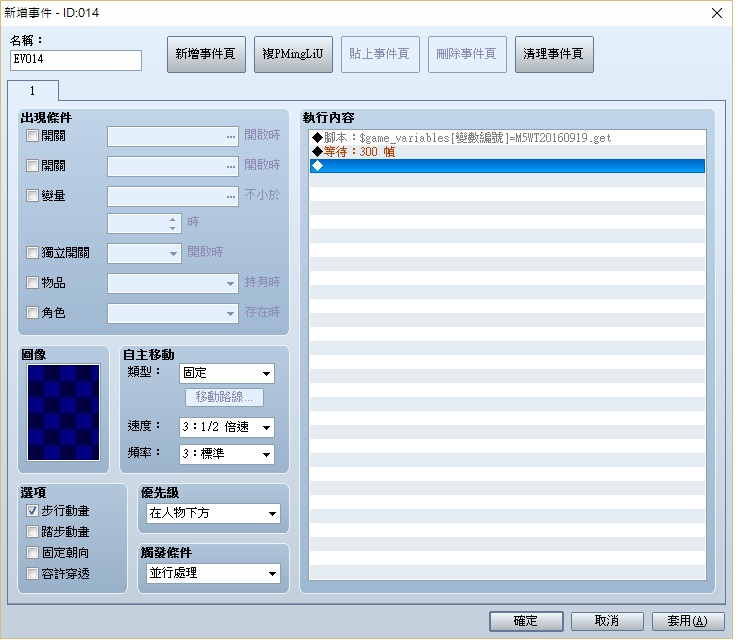Apply changes with 套用(A) button
738x640 pixels.
coord(688,621)
